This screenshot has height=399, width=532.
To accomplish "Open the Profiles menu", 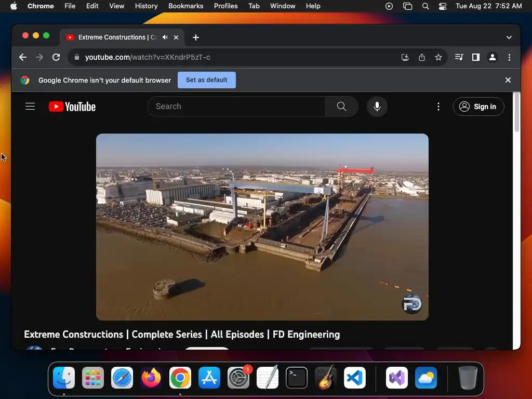I will pos(225,6).
